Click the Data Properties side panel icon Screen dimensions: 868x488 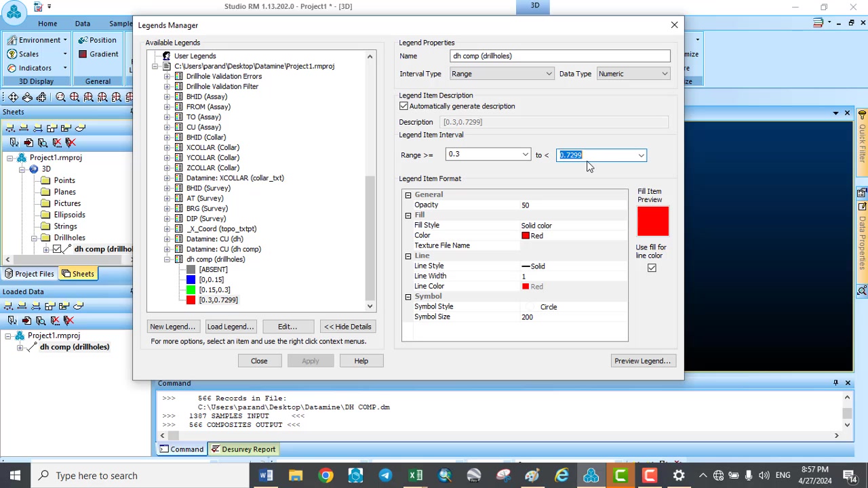point(862,193)
